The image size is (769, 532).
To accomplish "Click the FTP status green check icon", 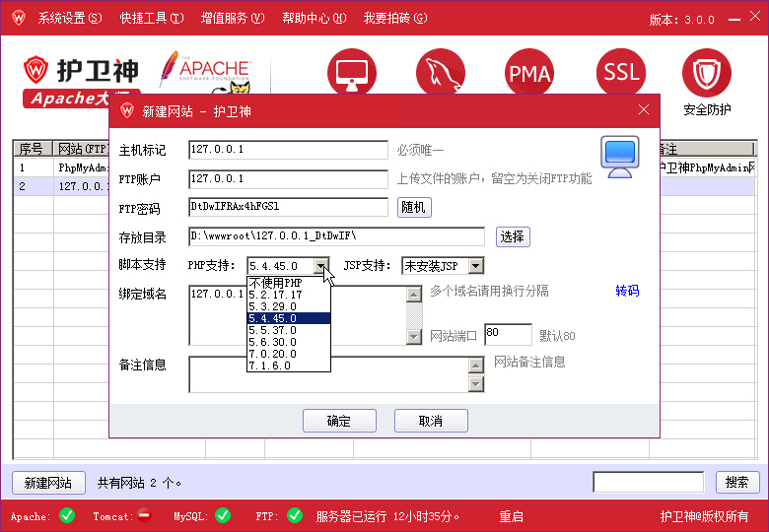I will (x=294, y=515).
